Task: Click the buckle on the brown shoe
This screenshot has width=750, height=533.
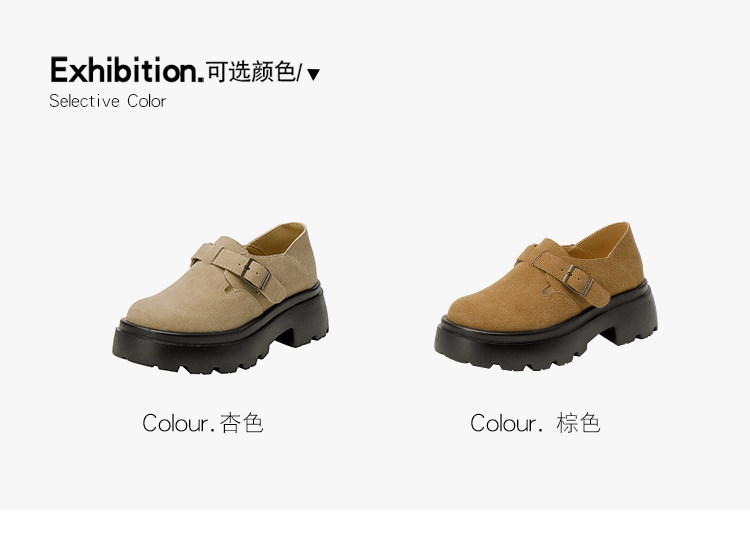Action: [578, 281]
